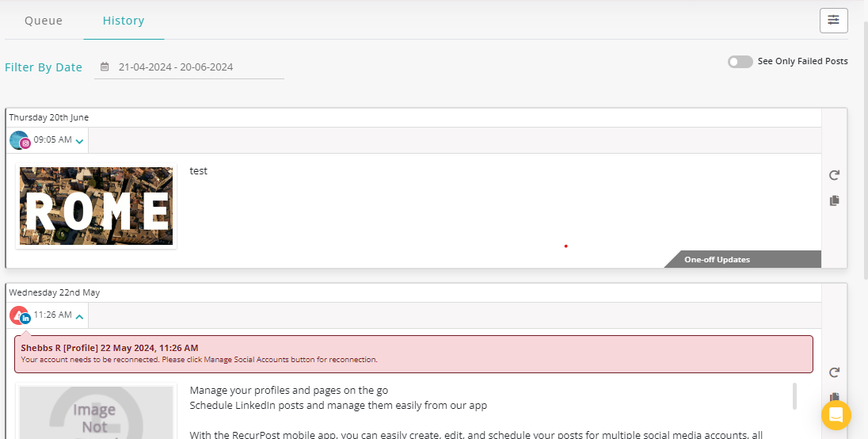Click the LinkedIn post text scrollbar
Screen dimensions: 868x439
point(795,396)
